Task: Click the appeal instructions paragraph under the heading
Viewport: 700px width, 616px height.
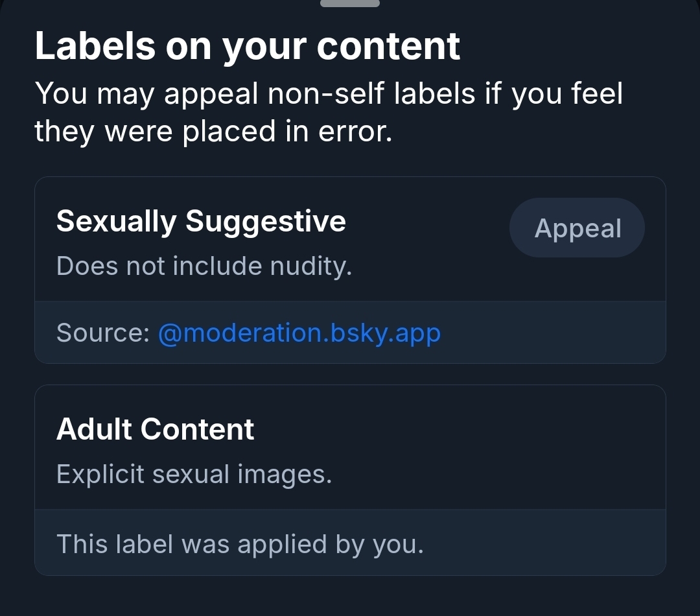Action: click(328, 112)
